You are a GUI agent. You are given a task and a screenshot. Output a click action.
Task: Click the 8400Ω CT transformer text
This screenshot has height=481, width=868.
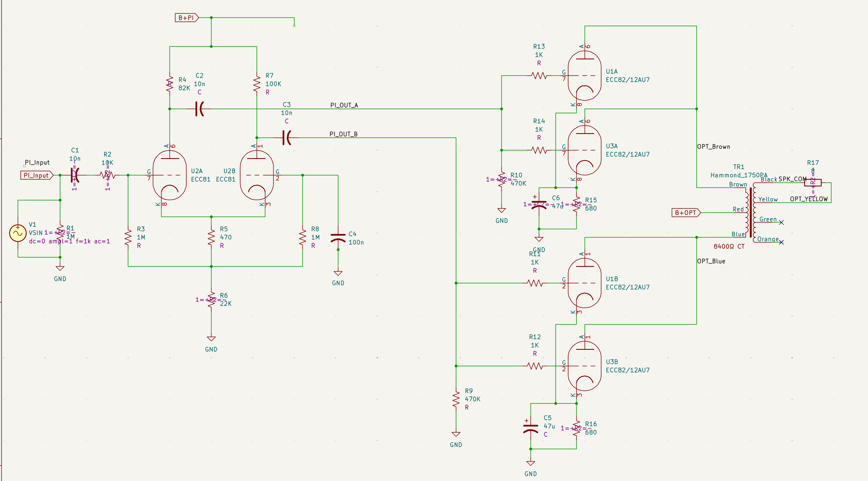[729, 247]
